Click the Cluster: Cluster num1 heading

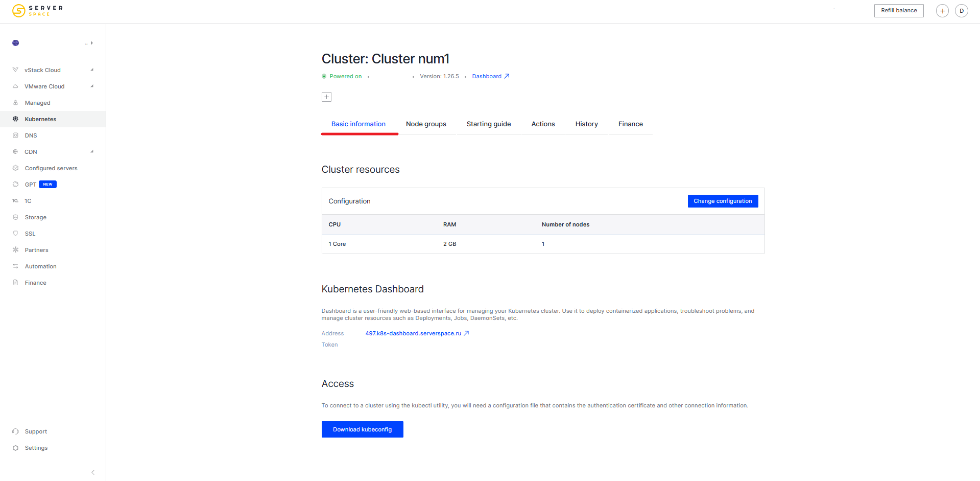click(386, 59)
